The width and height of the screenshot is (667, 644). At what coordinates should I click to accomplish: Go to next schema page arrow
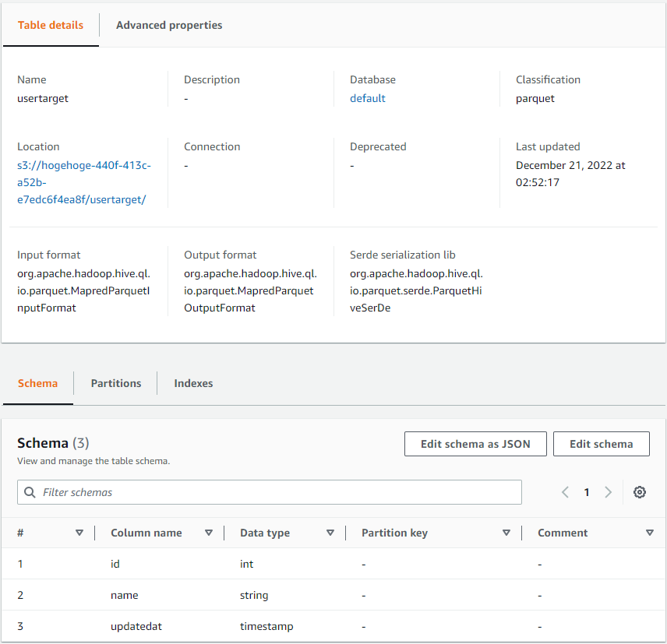coord(609,492)
